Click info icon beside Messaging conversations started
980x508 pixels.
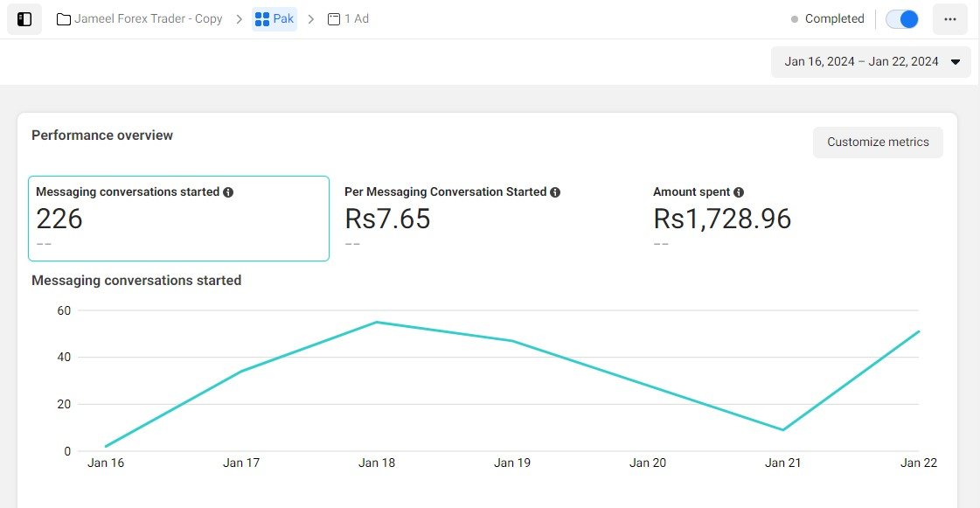point(228,192)
